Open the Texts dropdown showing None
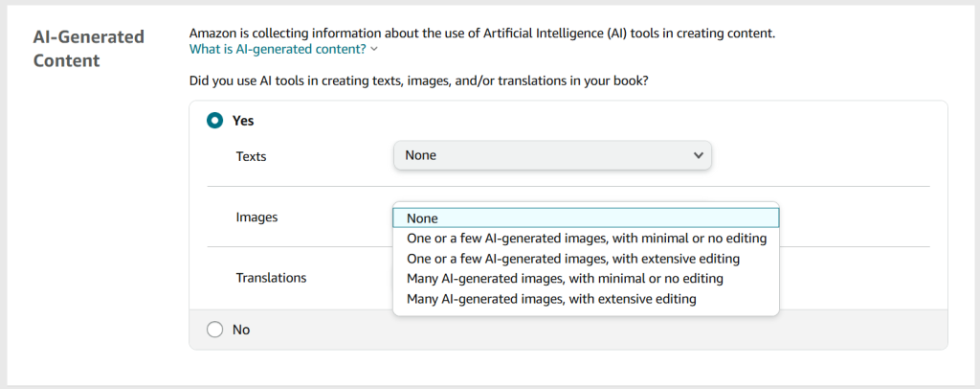The height and width of the screenshot is (389, 980). pyautogui.click(x=552, y=156)
